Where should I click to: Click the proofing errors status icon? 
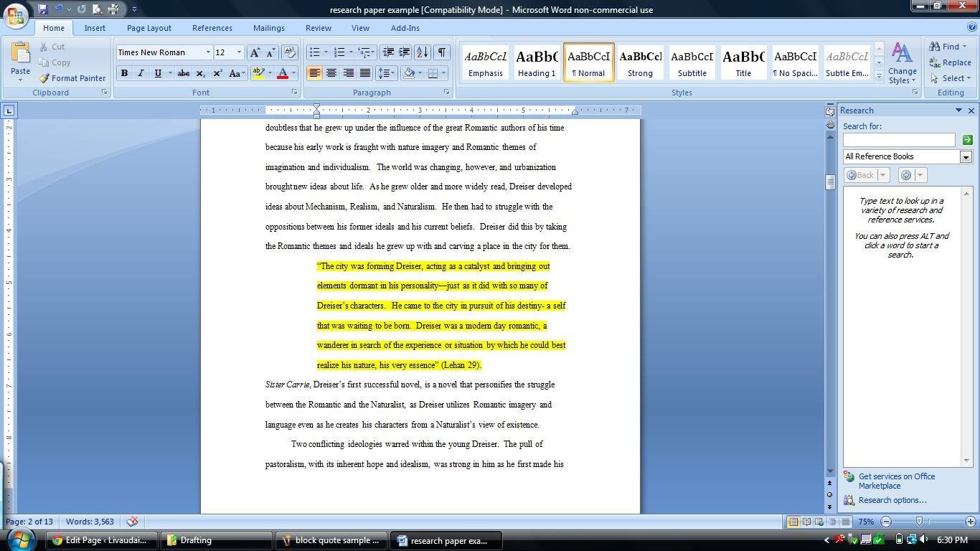coord(132,522)
